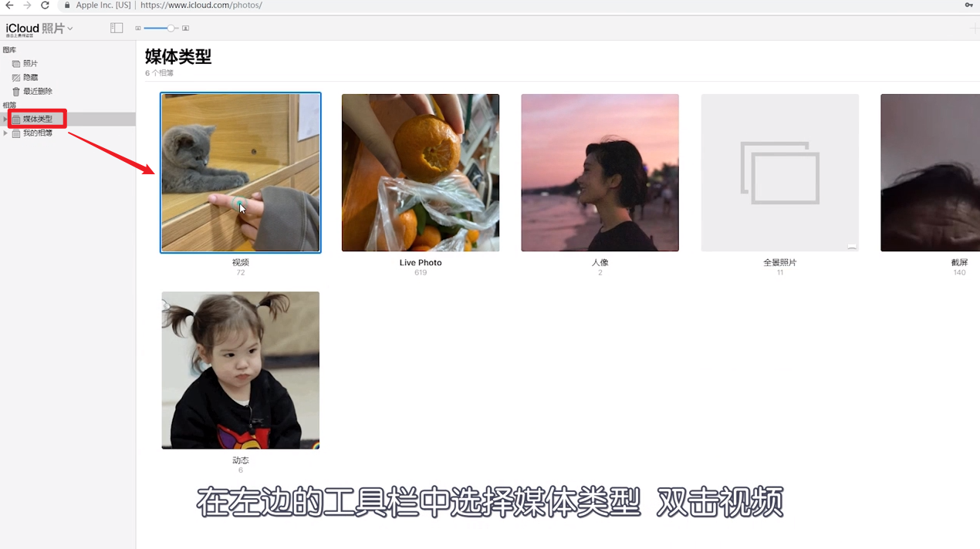Screen dimensions: 980x549
Task: Click the 隐藏 crossed-out icon
Action: coord(16,78)
